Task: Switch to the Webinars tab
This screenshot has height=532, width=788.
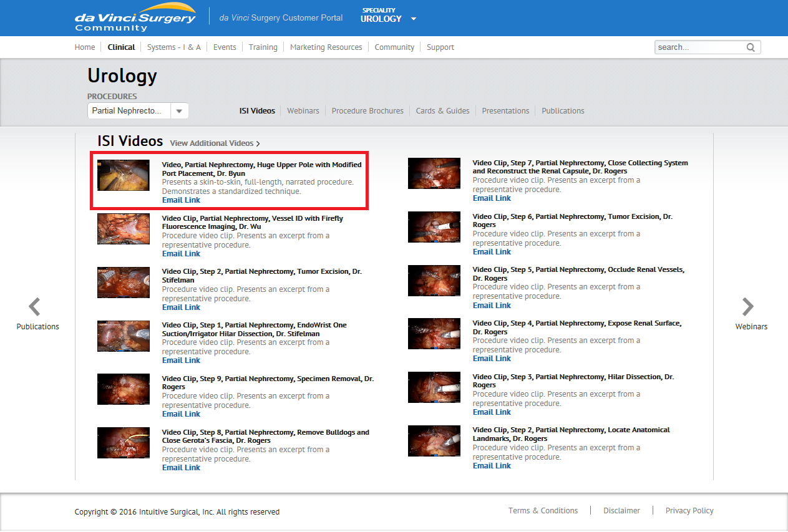Action: [x=303, y=111]
